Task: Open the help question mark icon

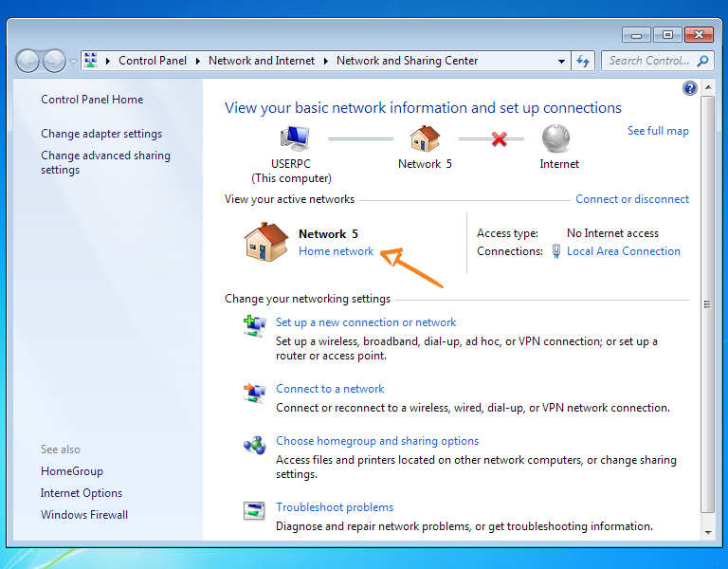Action: click(x=690, y=88)
